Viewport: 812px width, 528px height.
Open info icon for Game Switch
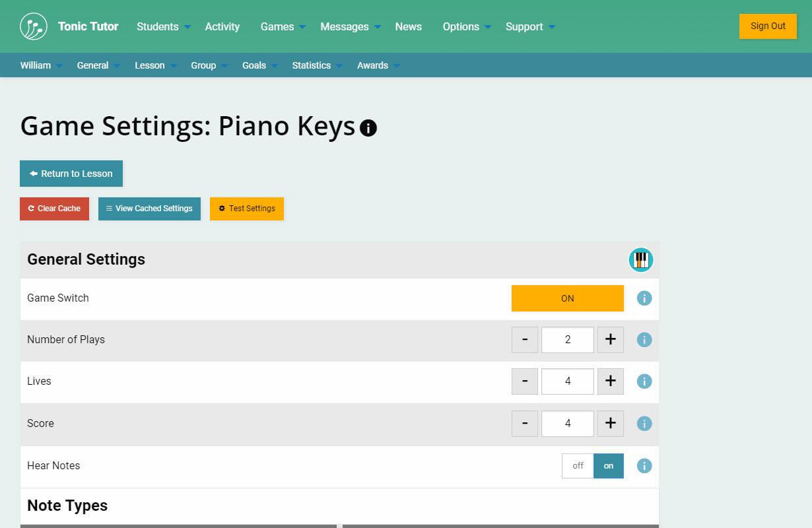644,298
